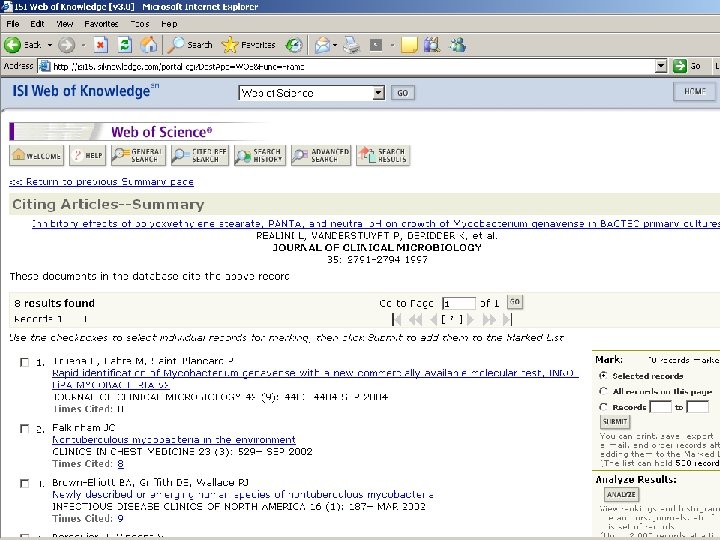
Task: Click the IE Forward arrow button
Action: point(66,45)
